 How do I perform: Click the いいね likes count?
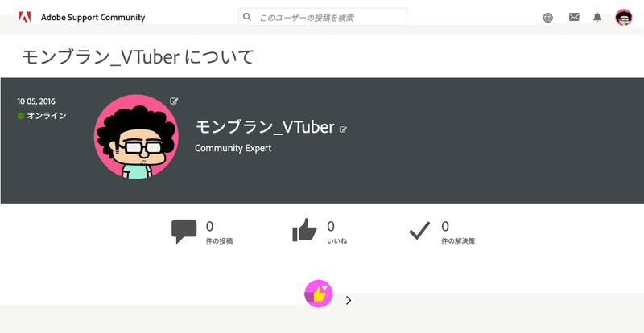(336, 232)
